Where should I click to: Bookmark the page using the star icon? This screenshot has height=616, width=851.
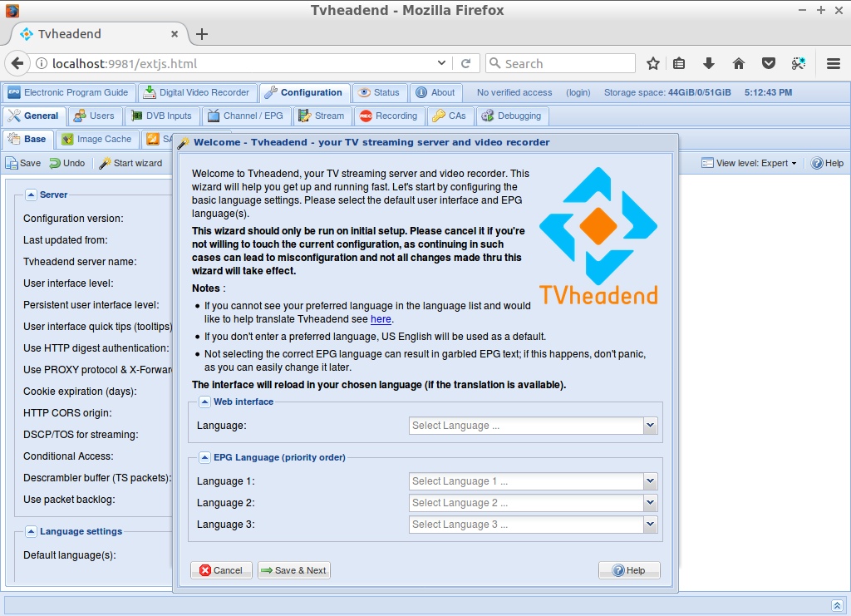[x=653, y=62]
